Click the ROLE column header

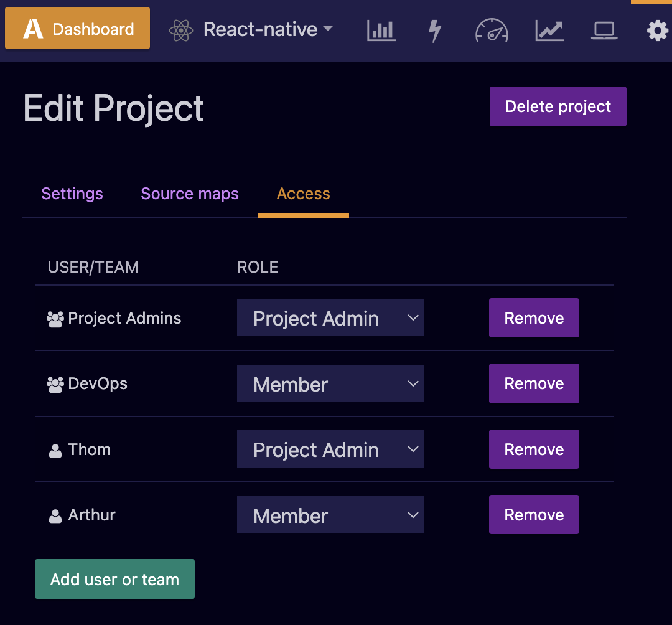point(258,267)
